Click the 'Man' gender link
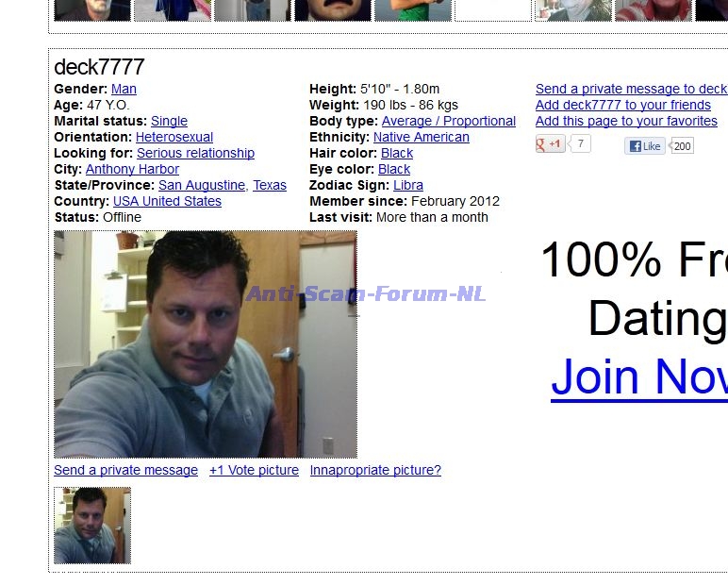 (124, 89)
